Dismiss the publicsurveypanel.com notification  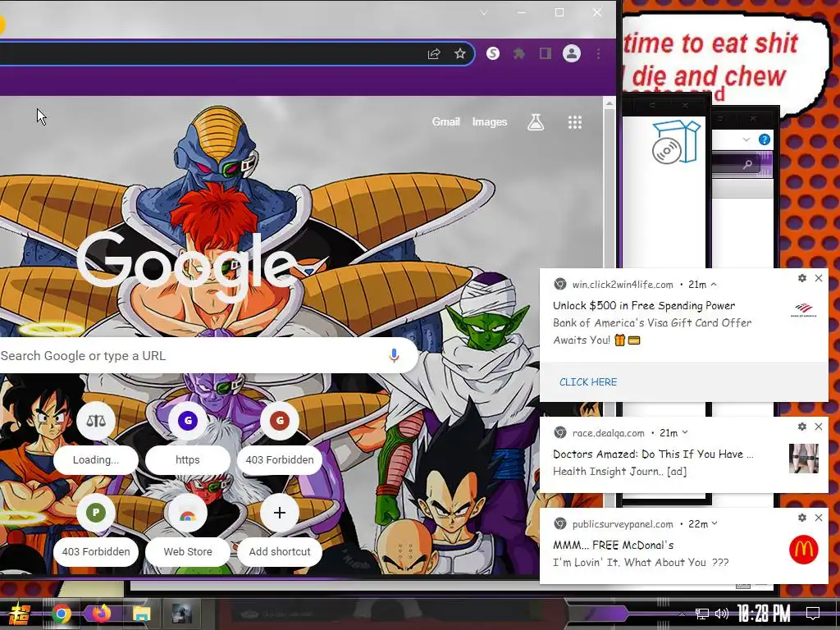[x=819, y=518]
